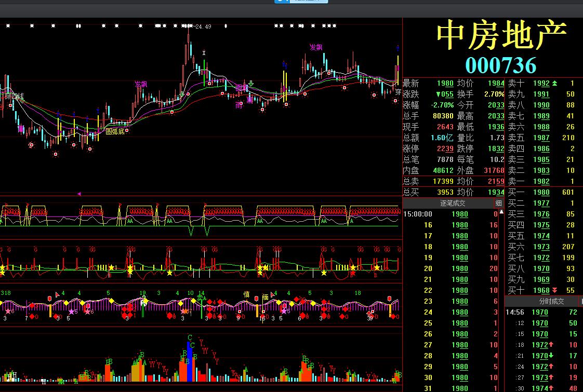Click the 现手 value 2643
Screen dimensions: 583x392
pos(445,127)
